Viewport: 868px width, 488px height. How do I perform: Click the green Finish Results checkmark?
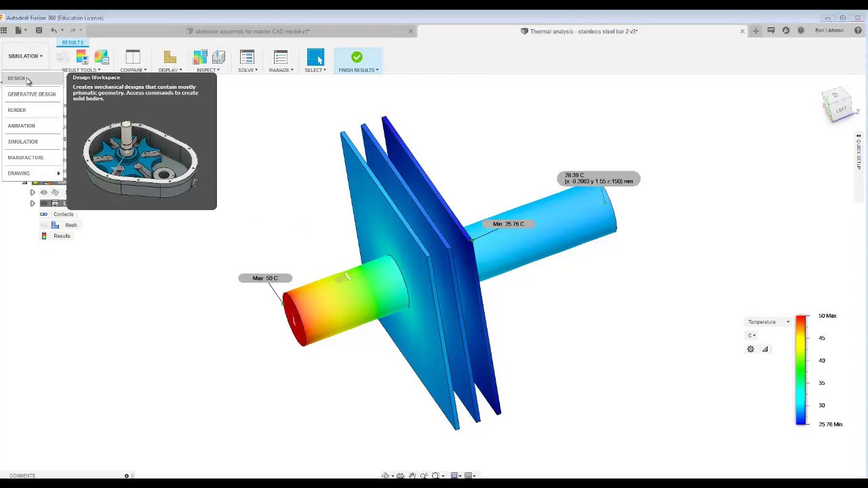point(357,57)
